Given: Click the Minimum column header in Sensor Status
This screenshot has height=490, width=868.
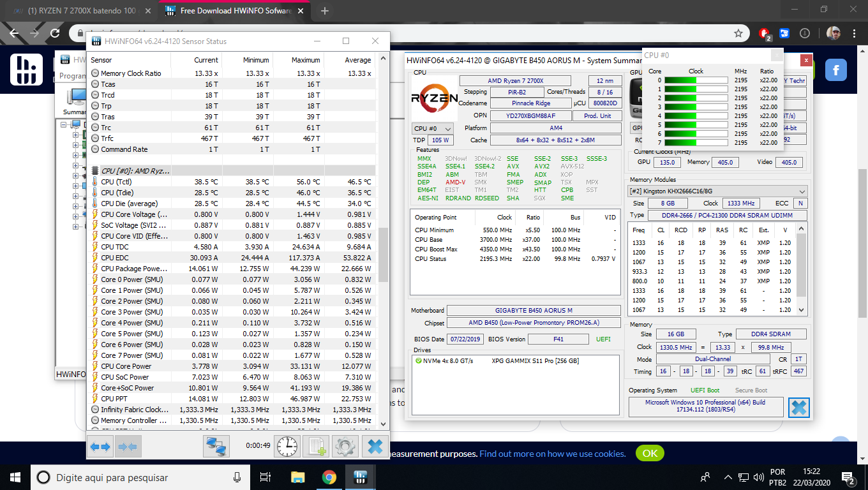Looking at the screenshot, I should pyautogui.click(x=256, y=60).
